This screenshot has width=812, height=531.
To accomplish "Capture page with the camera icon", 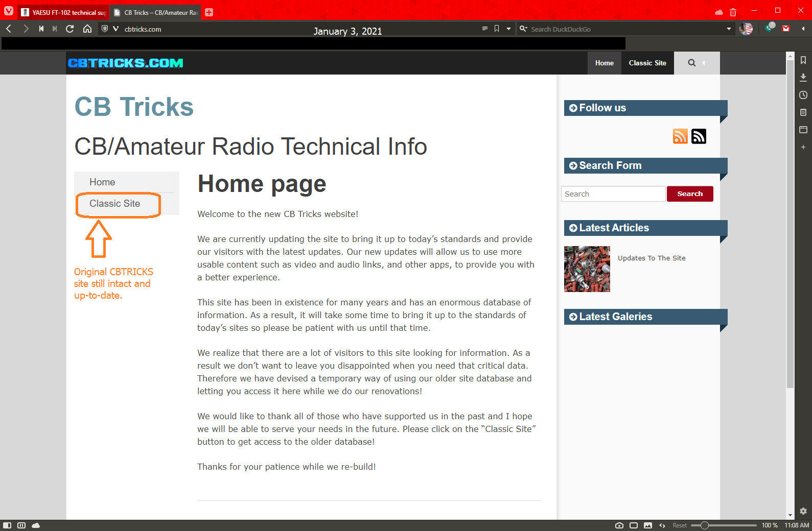I will 619,525.
